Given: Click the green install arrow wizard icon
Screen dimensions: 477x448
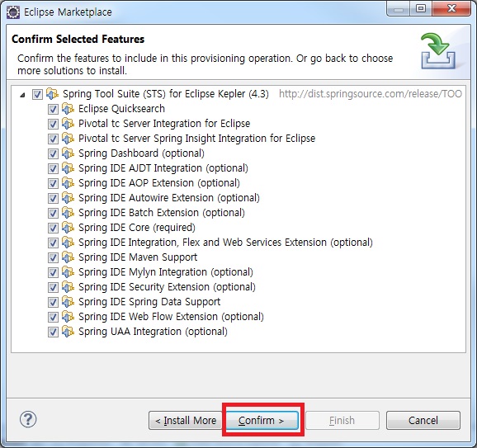Looking at the screenshot, I should [x=438, y=50].
